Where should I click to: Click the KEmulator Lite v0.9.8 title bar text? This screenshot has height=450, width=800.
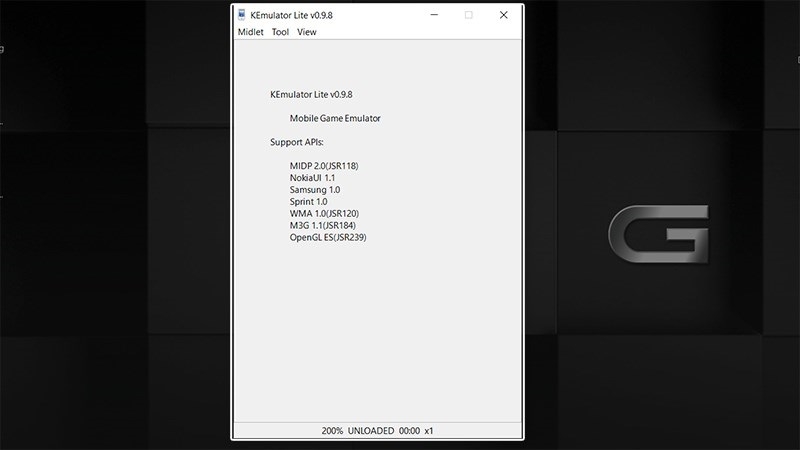290,15
